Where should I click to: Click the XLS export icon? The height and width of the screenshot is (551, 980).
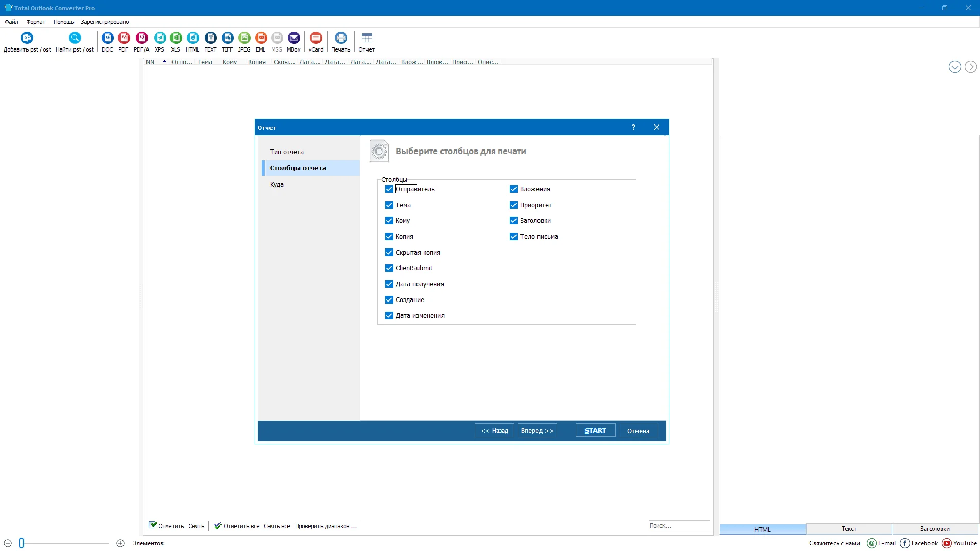pos(176,38)
